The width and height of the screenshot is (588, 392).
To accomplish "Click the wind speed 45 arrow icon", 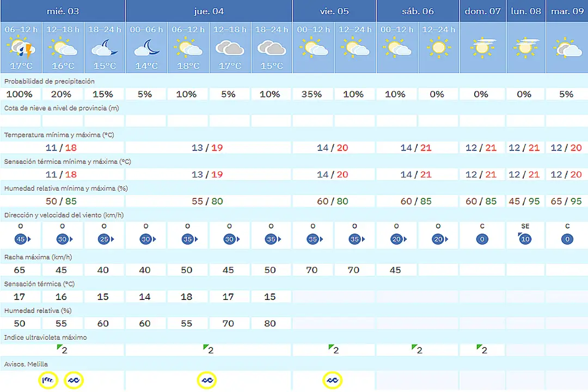I will tap(22, 239).
